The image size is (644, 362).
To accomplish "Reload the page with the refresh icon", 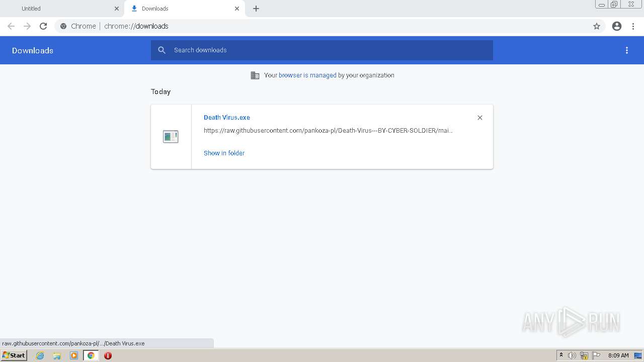I will (x=43, y=26).
